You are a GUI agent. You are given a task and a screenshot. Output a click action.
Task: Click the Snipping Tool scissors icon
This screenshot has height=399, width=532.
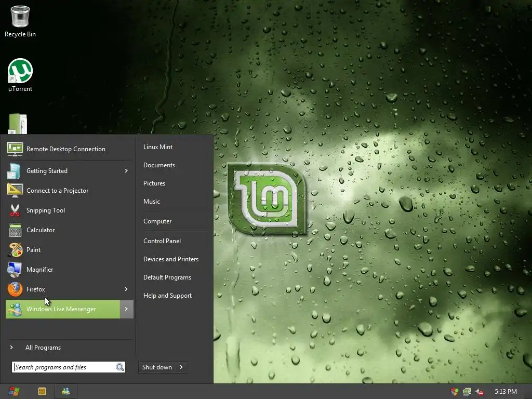(15, 210)
